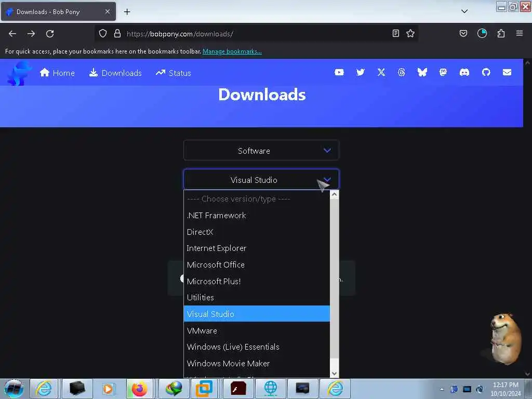Go to the Status nav item
This screenshot has width=532, height=399.
pyautogui.click(x=174, y=73)
